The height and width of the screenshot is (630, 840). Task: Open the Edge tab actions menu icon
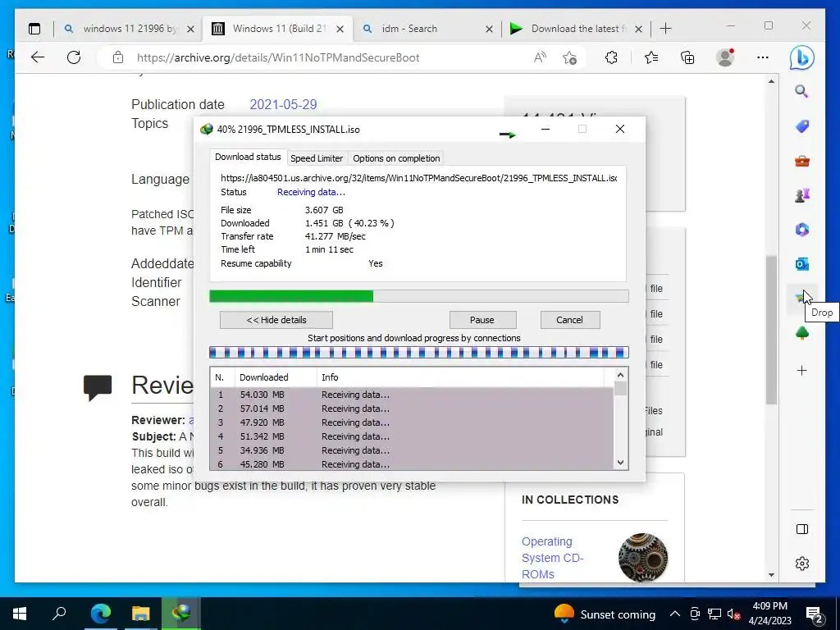(34, 29)
